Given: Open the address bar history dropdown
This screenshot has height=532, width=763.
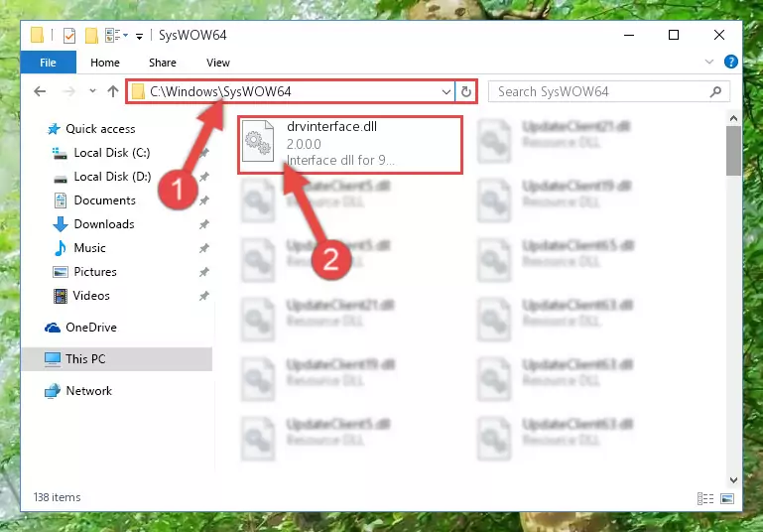Looking at the screenshot, I should [445, 91].
